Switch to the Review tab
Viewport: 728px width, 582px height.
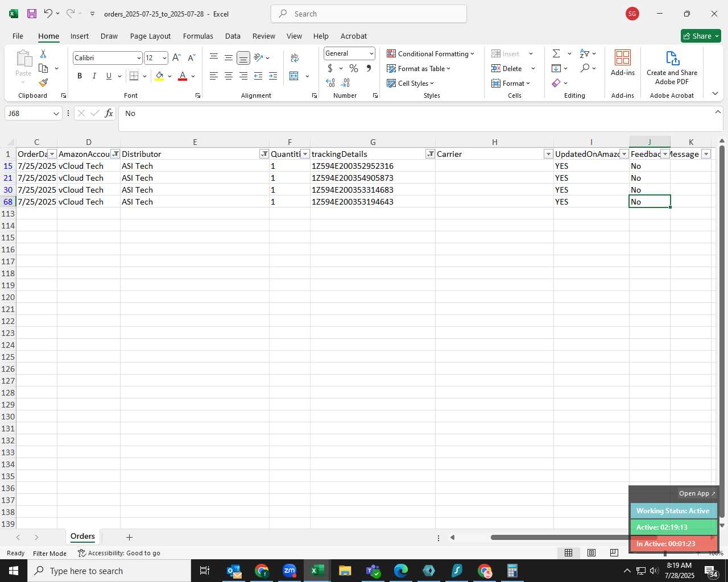(264, 36)
